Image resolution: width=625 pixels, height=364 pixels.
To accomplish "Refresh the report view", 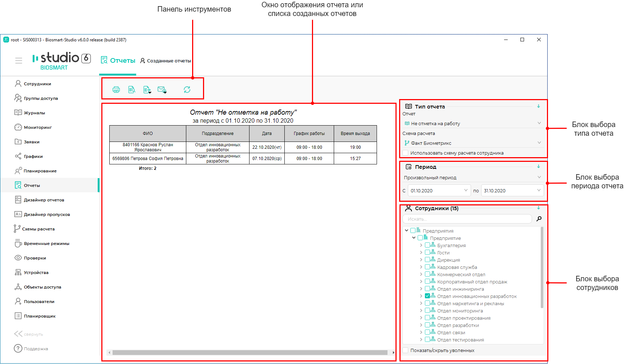I will tap(187, 90).
